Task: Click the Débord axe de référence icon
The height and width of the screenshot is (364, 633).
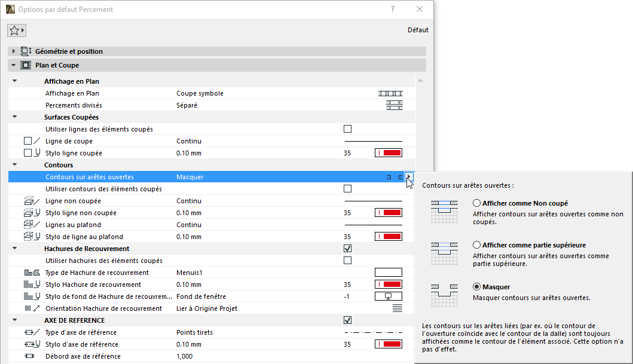Action: click(x=29, y=356)
